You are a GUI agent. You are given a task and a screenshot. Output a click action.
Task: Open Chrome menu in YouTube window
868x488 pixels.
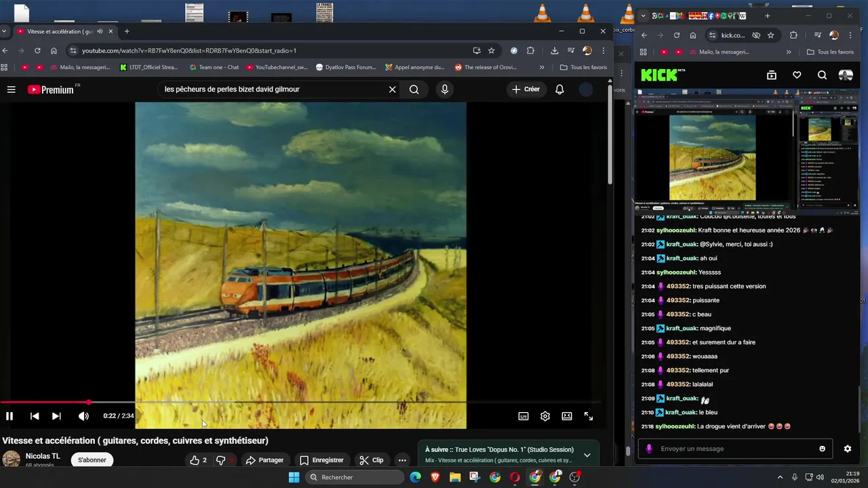pos(603,50)
